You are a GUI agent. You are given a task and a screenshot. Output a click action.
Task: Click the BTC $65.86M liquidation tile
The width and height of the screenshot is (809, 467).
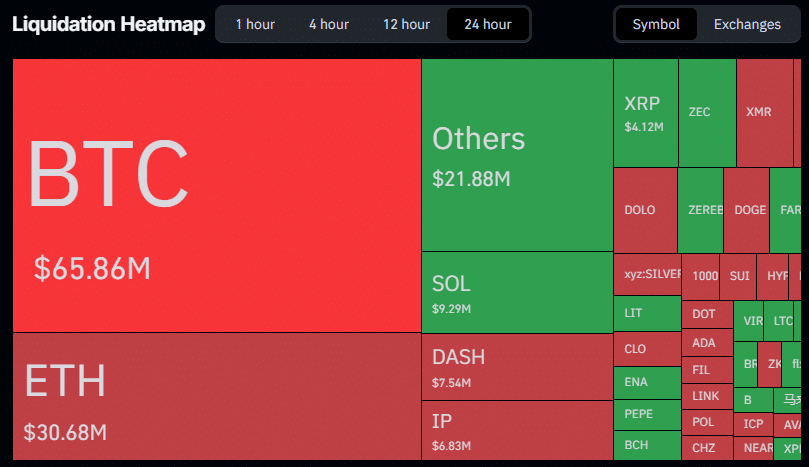tap(216, 195)
